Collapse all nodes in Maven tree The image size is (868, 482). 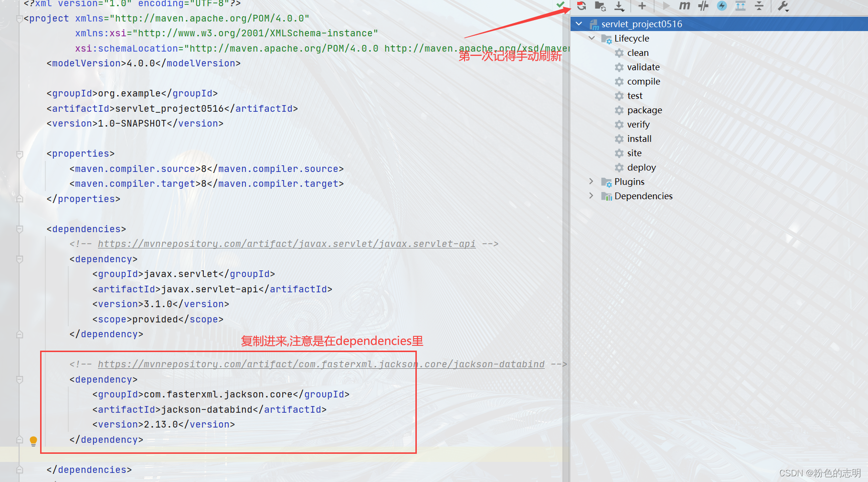(x=759, y=6)
